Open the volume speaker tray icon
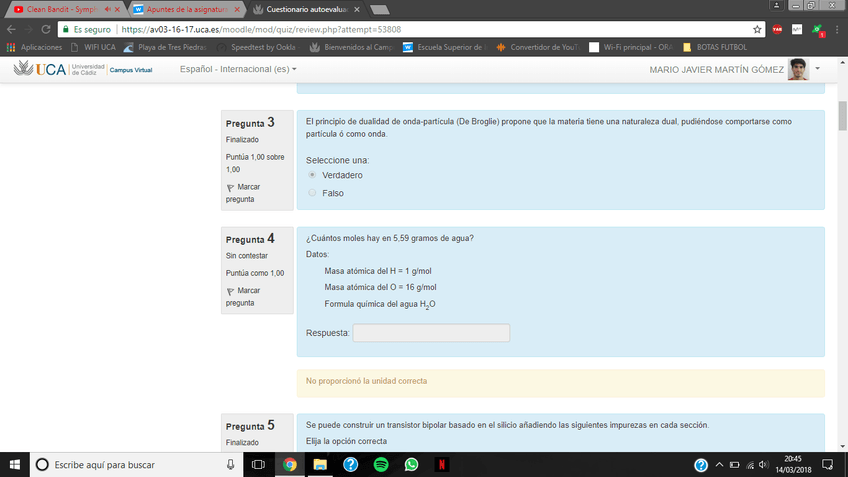Image resolution: width=848 pixels, height=477 pixels. [x=764, y=465]
